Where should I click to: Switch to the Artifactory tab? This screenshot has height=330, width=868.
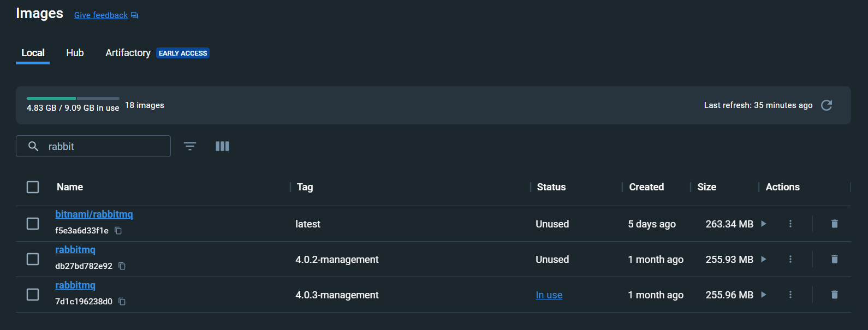(x=128, y=53)
